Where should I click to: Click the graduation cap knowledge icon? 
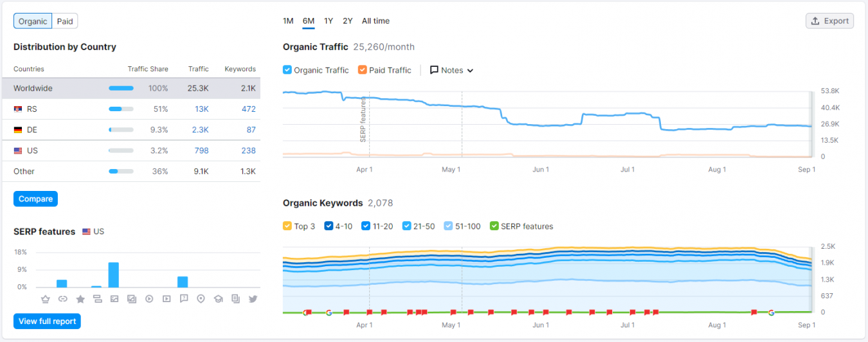219,299
